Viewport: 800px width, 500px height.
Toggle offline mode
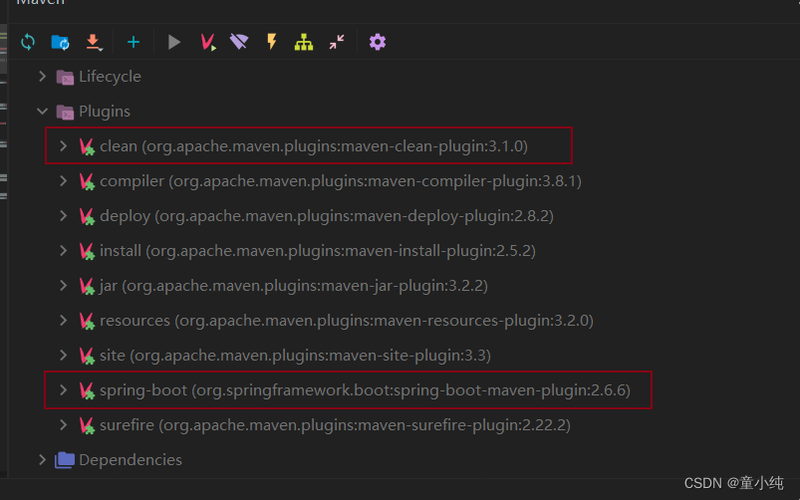[239, 42]
